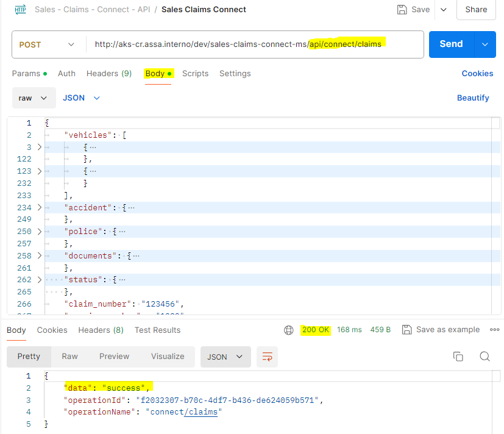
Task: Click the Share button
Action: (476, 10)
